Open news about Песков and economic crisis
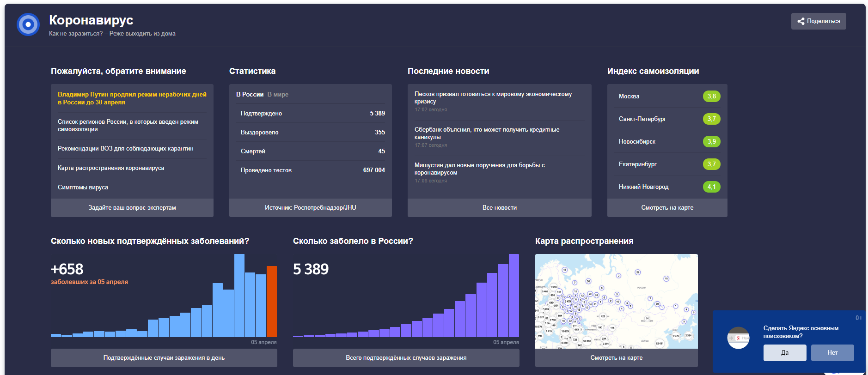Screen dimensions: 868x375 493,98
